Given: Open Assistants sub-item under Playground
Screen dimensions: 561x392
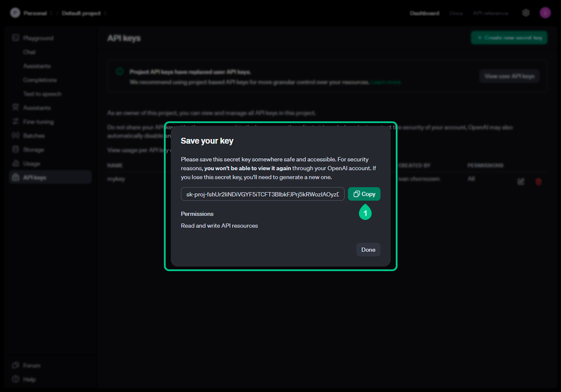Looking at the screenshot, I should (37, 66).
